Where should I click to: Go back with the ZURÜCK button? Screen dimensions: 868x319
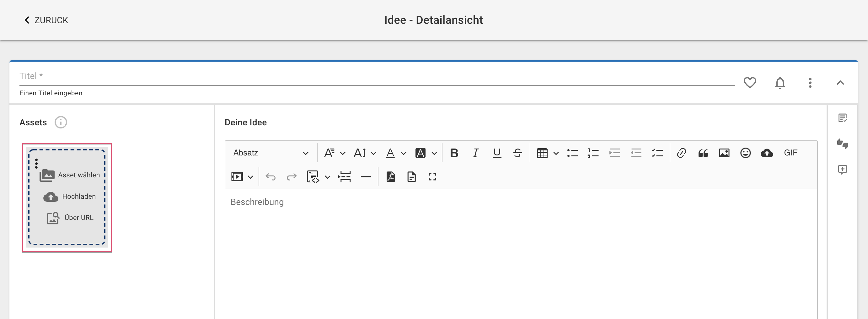coord(46,20)
